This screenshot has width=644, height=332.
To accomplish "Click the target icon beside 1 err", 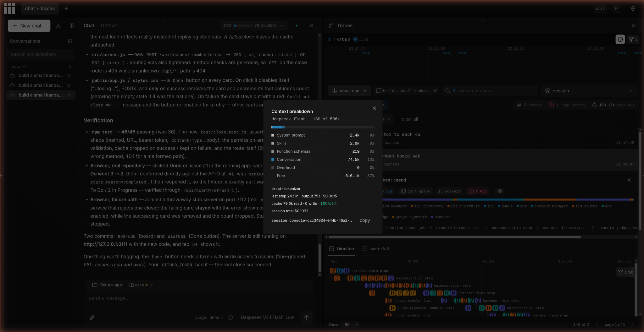I will pyautogui.click(x=500, y=191).
